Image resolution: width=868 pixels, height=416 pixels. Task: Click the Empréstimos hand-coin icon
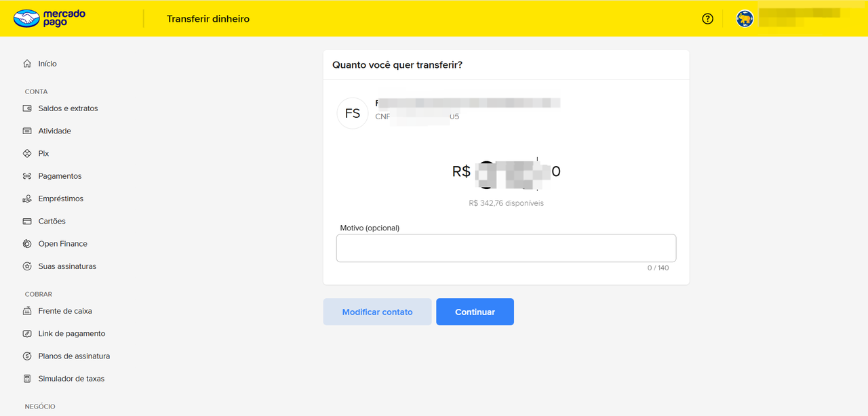coord(27,199)
